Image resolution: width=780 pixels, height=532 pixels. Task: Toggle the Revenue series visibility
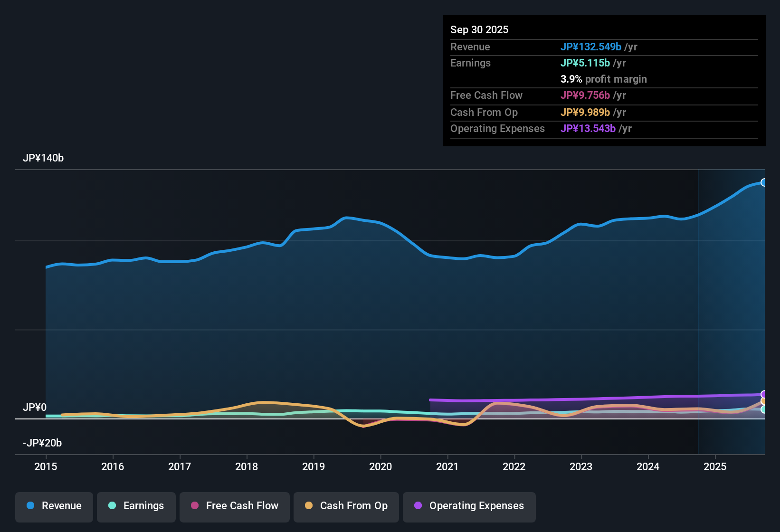pyautogui.click(x=54, y=506)
